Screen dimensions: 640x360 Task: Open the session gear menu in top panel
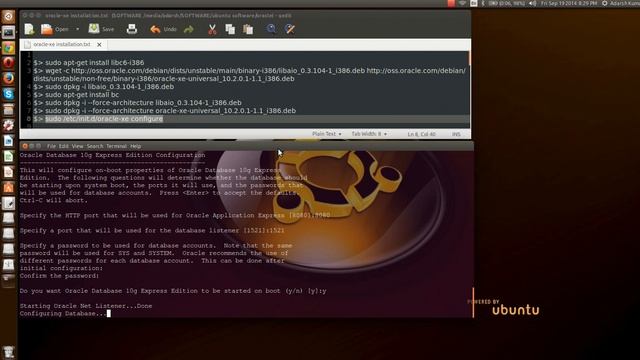(604, 3)
